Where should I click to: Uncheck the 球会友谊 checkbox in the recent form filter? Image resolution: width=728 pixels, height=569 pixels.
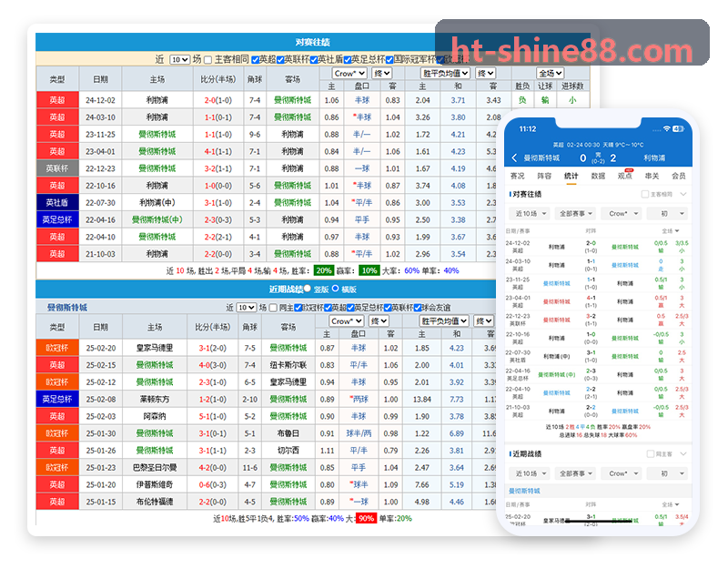pyautogui.click(x=418, y=308)
